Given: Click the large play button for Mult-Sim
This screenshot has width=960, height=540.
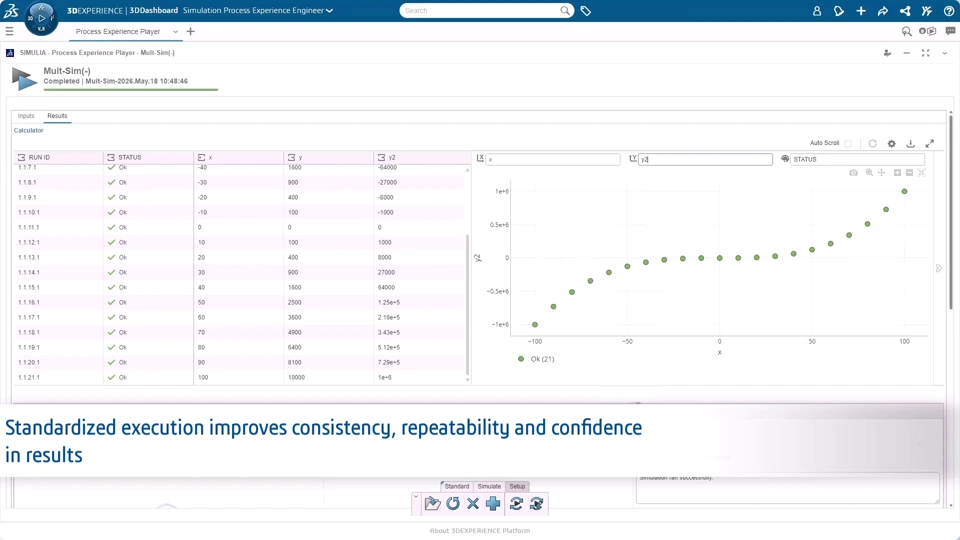Looking at the screenshot, I should (x=23, y=79).
